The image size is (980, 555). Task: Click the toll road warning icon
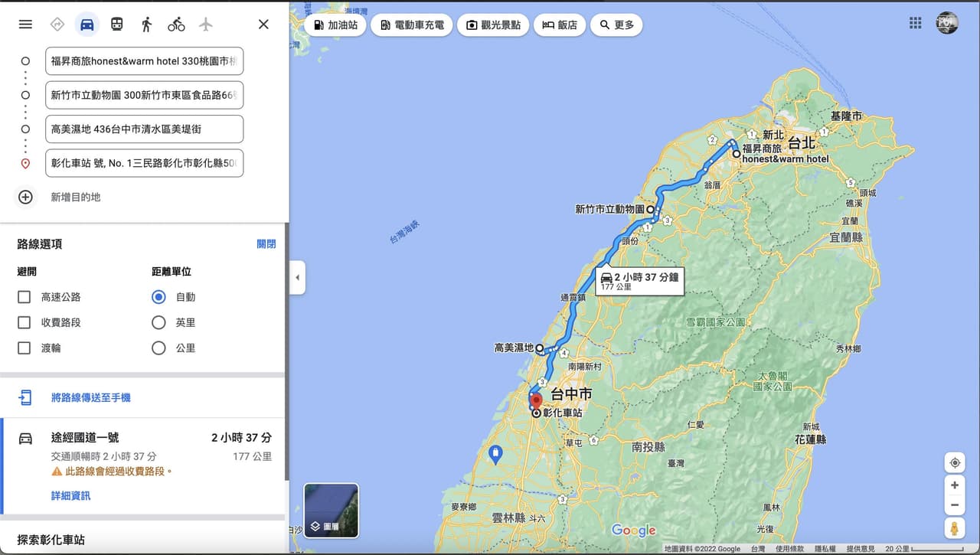(57, 472)
